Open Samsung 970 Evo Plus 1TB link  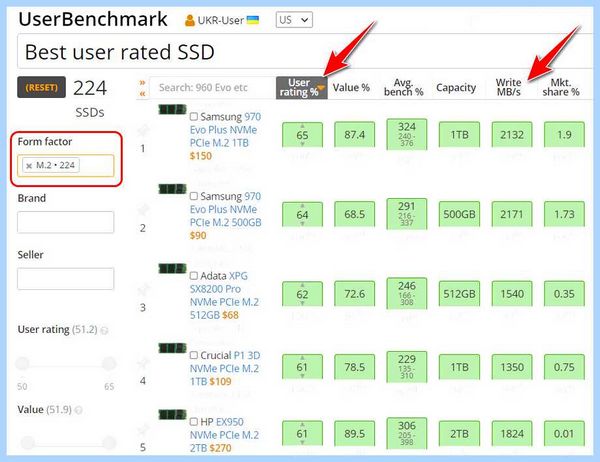[225, 130]
